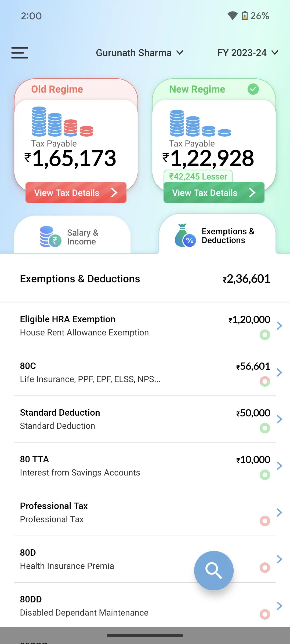Select the New Regime green checkmark
The height and width of the screenshot is (644, 290).
pyautogui.click(x=253, y=89)
